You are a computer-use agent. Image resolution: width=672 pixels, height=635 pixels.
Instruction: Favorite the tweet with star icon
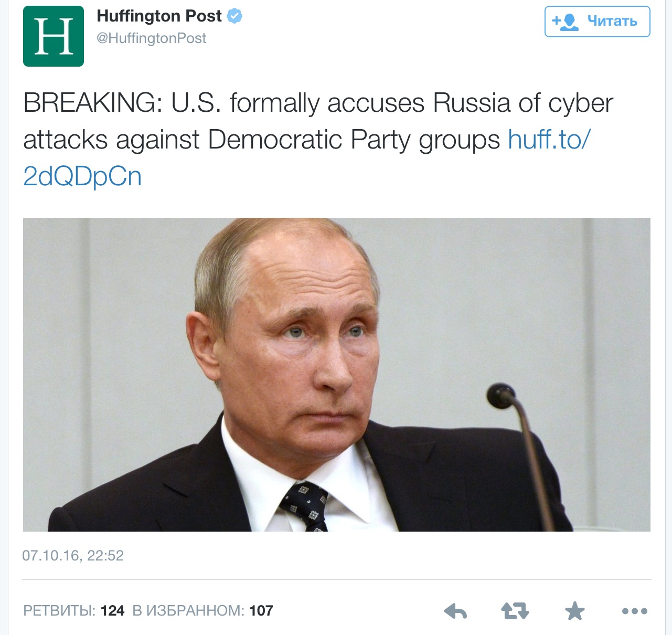[x=575, y=611]
